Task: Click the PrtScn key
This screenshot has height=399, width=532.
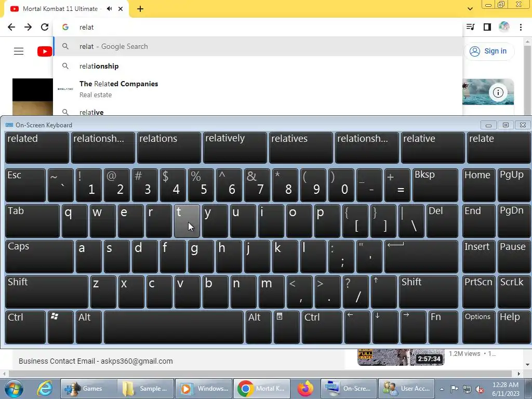Action: click(x=478, y=292)
